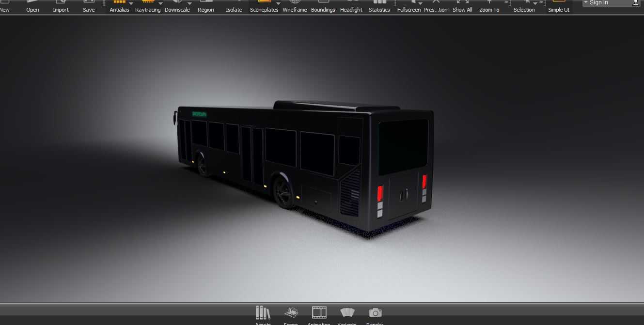644x325 pixels.
Task: Click the Import toolbar icon
Action: click(x=61, y=6)
